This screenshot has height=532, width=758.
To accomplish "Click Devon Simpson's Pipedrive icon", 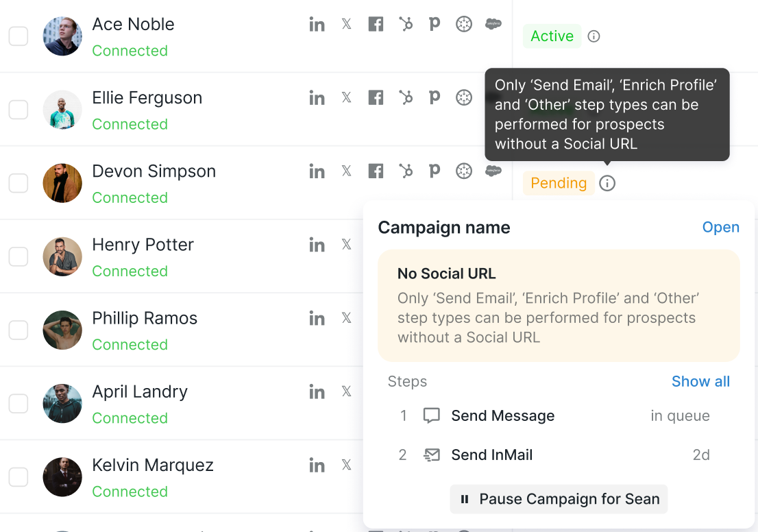I will [435, 171].
